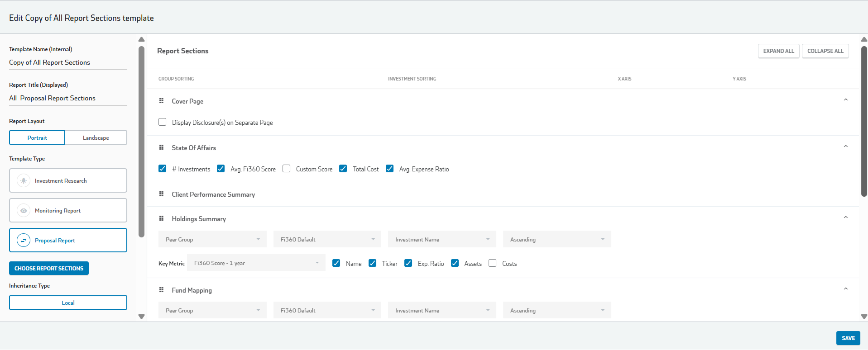Image resolution: width=868 pixels, height=350 pixels.
Task: Save the template
Action: click(x=848, y=338)
